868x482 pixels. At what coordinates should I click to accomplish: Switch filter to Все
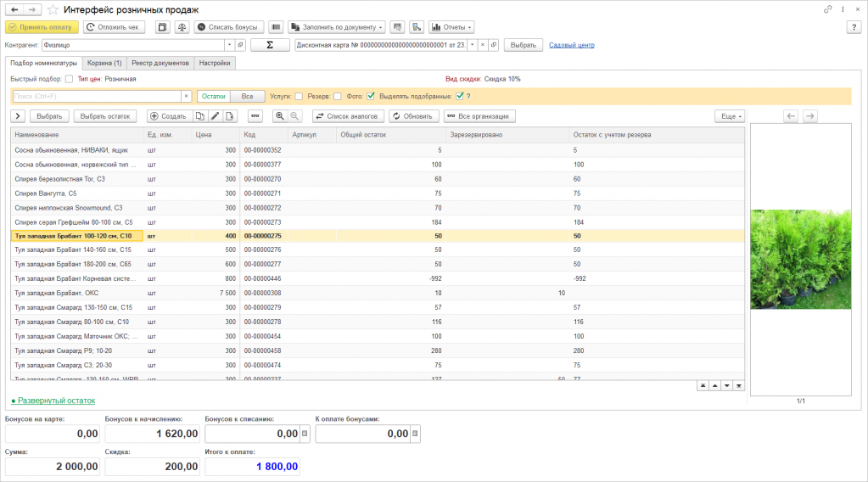coord(248,96)
